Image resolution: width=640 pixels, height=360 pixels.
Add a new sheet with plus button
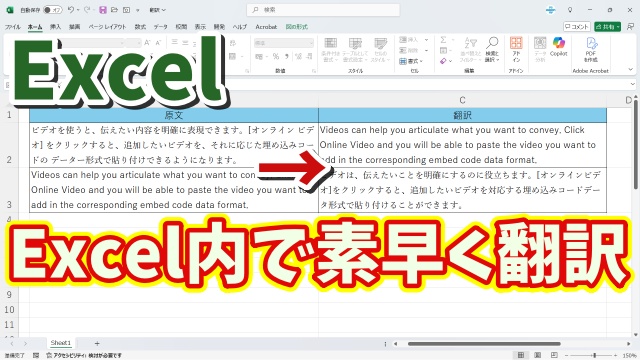click(97, 343)
